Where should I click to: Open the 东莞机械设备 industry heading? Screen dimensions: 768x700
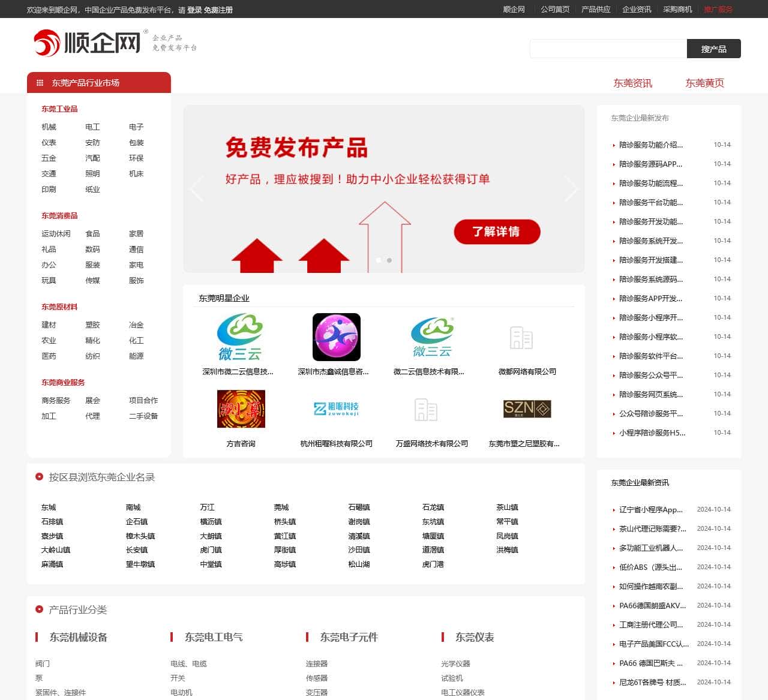(79, 637)
